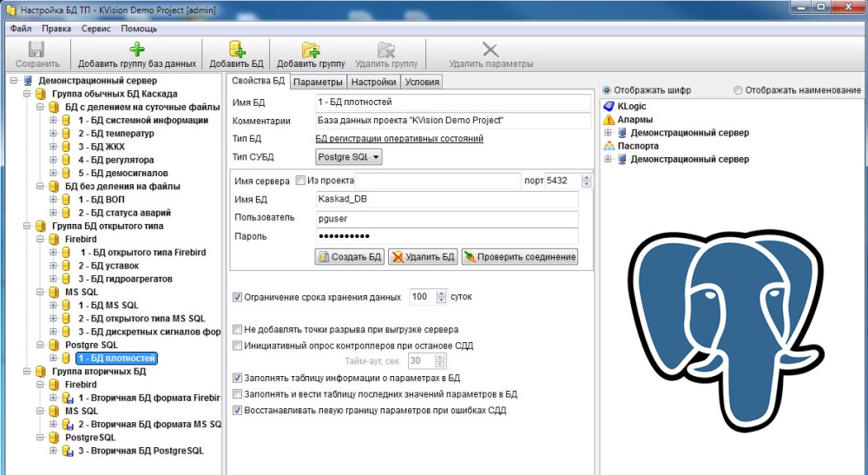Click the Создать БД button
The width and height of the screenshot is (868, 475).
(350, 257)
